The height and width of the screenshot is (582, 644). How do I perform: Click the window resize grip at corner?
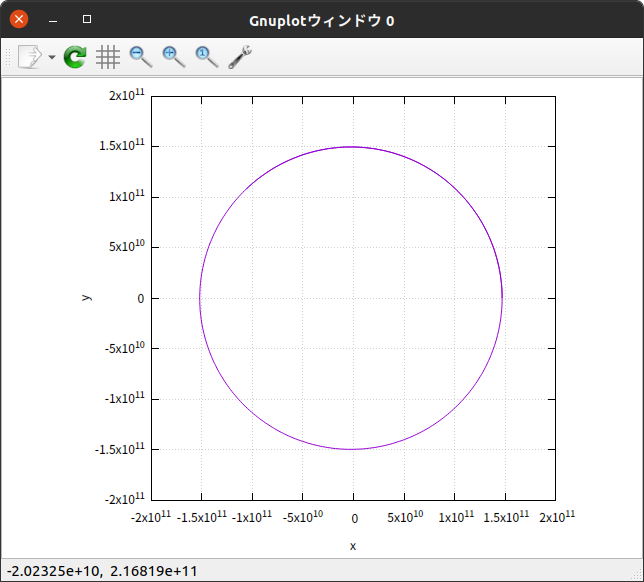coord(637,576)
